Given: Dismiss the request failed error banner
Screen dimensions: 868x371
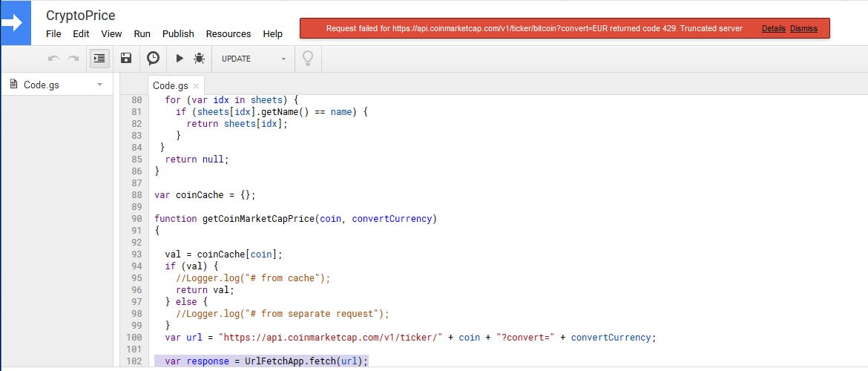Looking at the screenshot, I should pos(803,28).
